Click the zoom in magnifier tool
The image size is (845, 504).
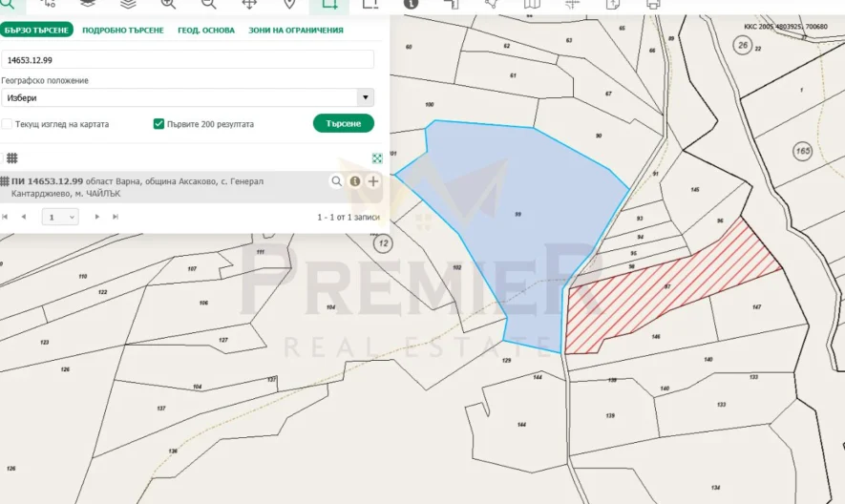click(168, 4)
